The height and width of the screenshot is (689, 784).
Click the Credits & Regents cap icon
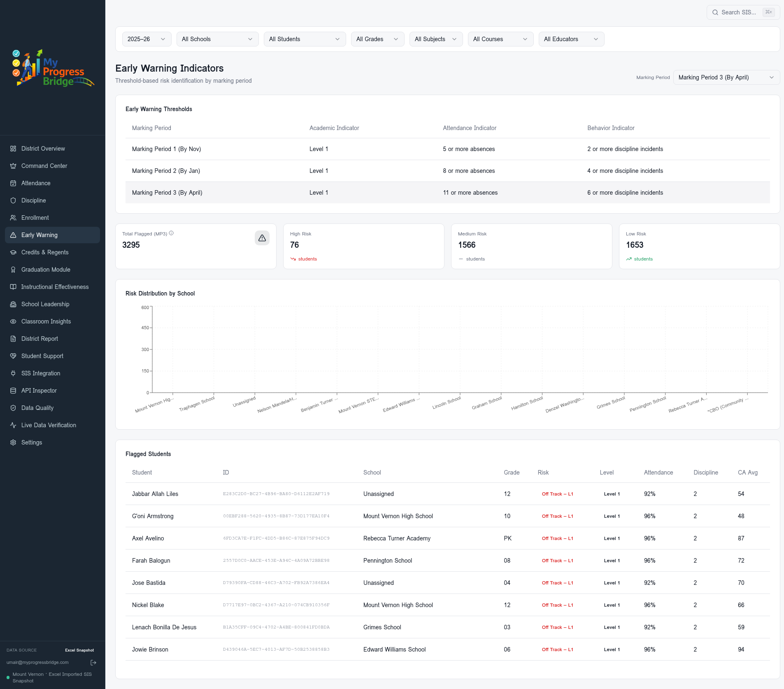[13, 252]
